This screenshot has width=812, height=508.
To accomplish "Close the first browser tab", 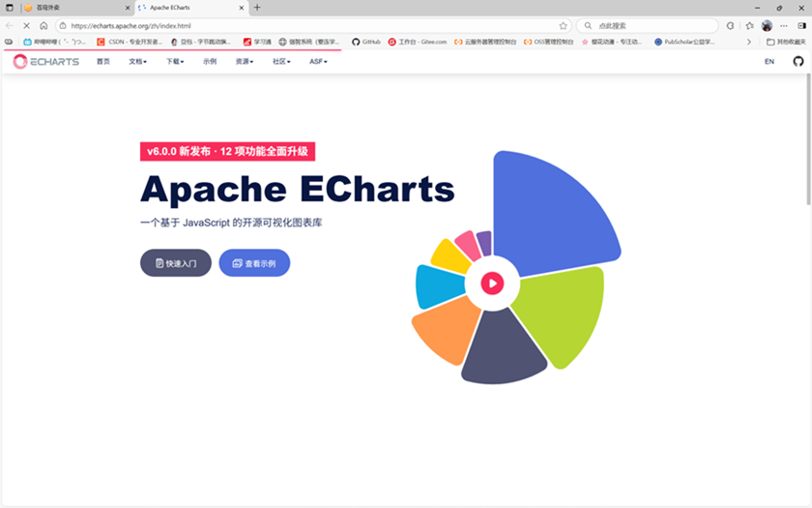I will (x=128, y=8).
